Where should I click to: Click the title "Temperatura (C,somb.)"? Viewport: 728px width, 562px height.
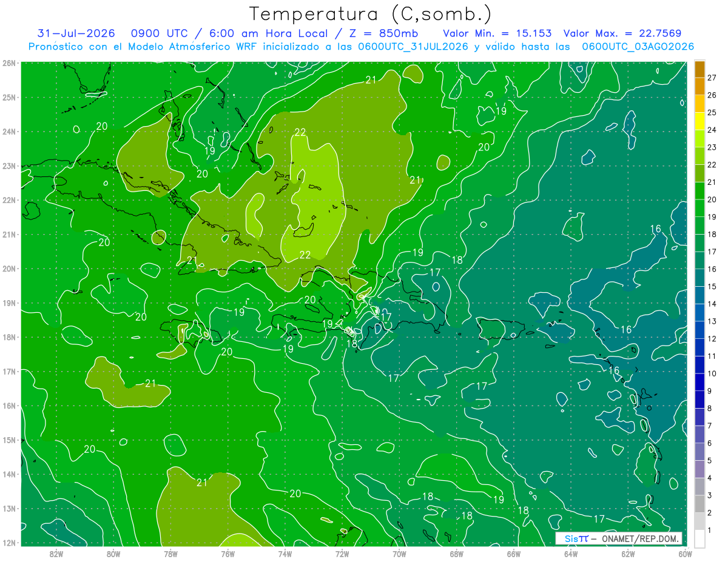tap(371, 14)
